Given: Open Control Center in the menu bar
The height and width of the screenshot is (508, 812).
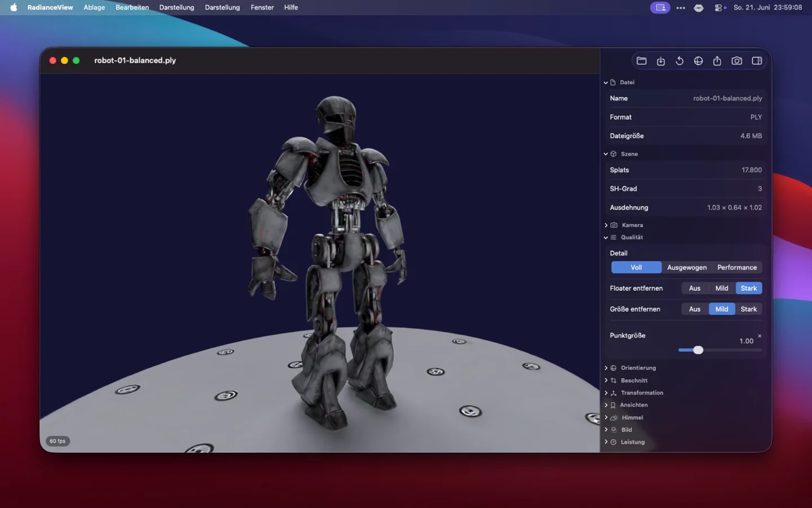Looking at the screenshot, I should 719,8.
